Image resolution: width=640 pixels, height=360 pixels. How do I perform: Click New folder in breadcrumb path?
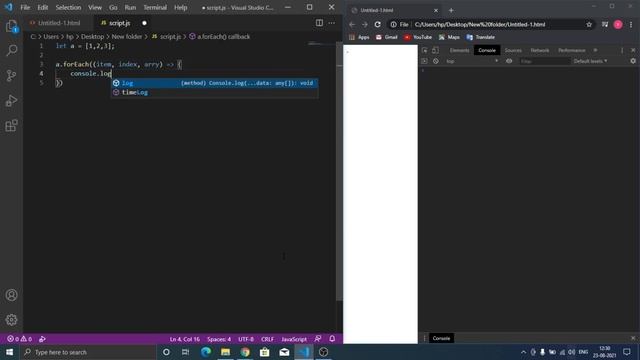click(x=127, y=37)
